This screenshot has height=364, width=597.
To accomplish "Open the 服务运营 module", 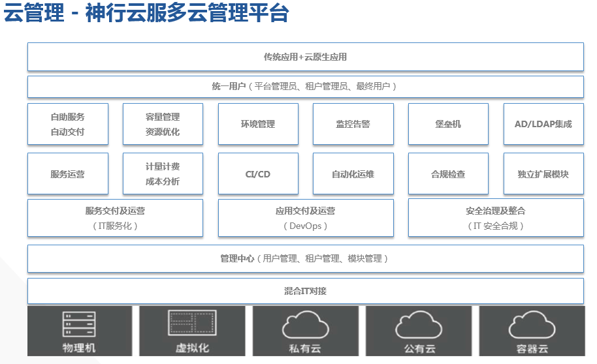I will (68, 174).
